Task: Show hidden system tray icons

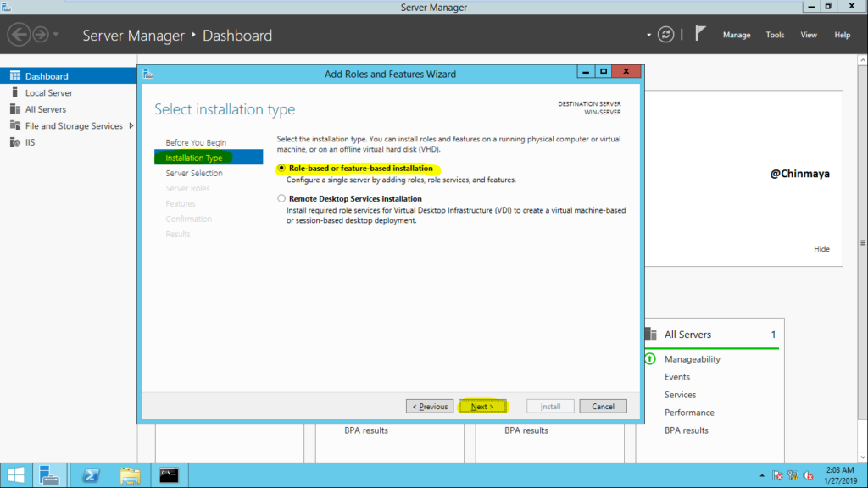Action: click(x=762, y=476)
